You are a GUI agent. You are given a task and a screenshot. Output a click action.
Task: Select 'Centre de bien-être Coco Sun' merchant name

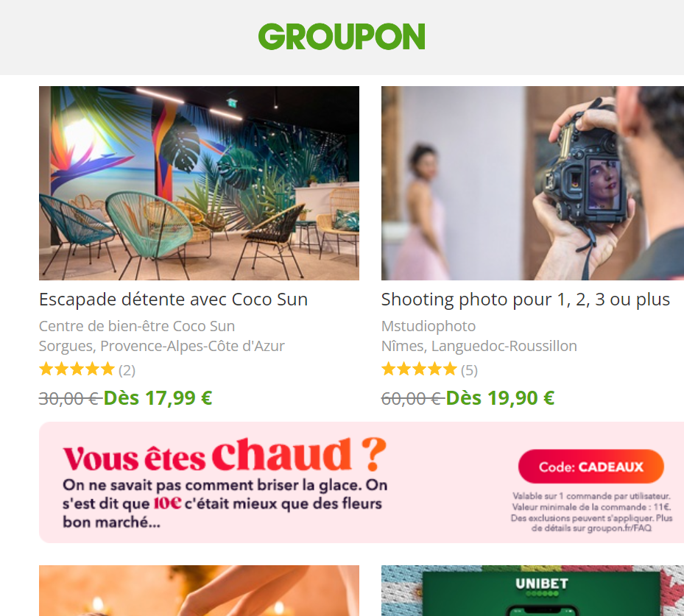click(137, 326)
